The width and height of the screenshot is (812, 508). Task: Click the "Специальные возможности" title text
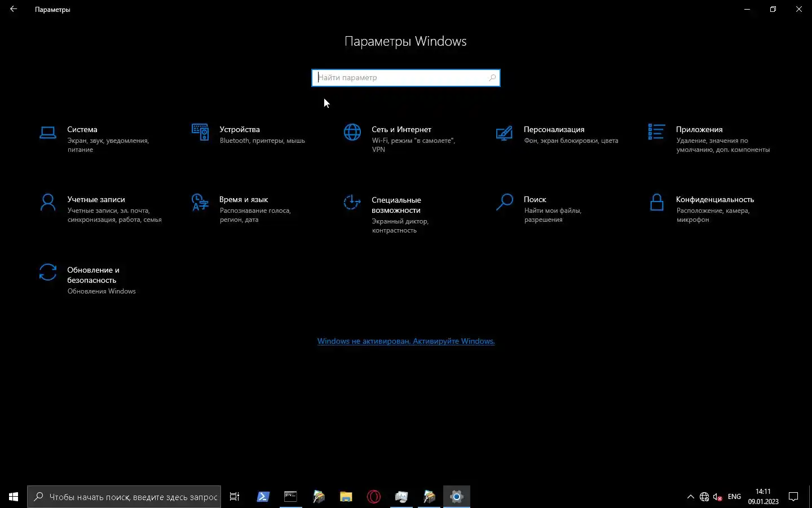(396, 205)
